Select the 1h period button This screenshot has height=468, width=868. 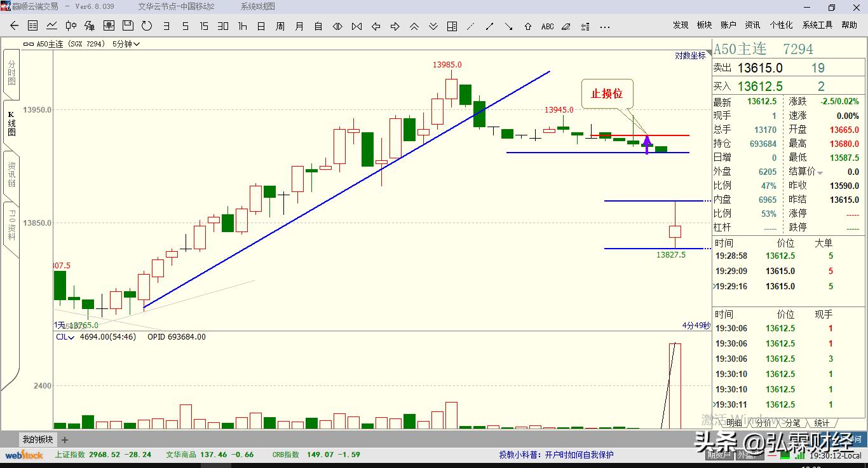242,26
